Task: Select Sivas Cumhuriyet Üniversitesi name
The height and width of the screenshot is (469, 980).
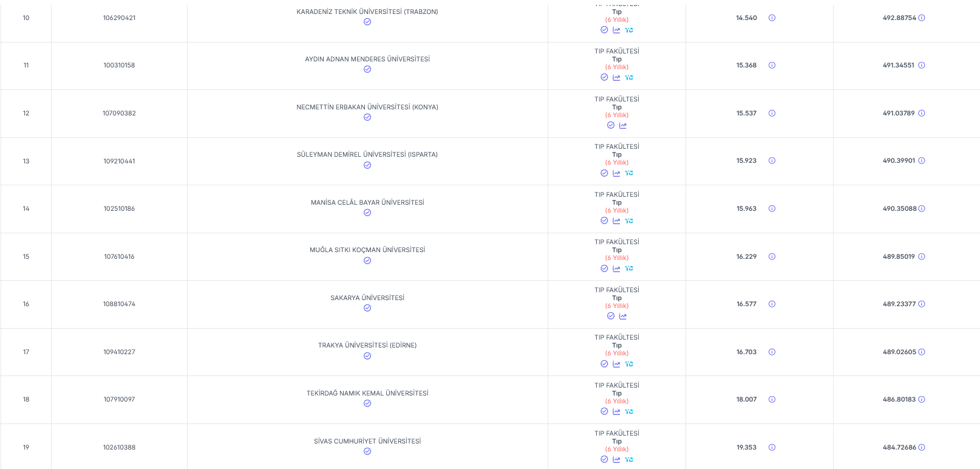Action: 367,441
